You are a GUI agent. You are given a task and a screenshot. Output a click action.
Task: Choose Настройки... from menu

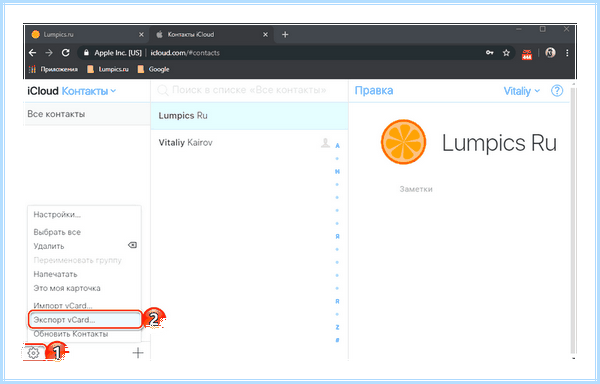(x=84, y=215)
